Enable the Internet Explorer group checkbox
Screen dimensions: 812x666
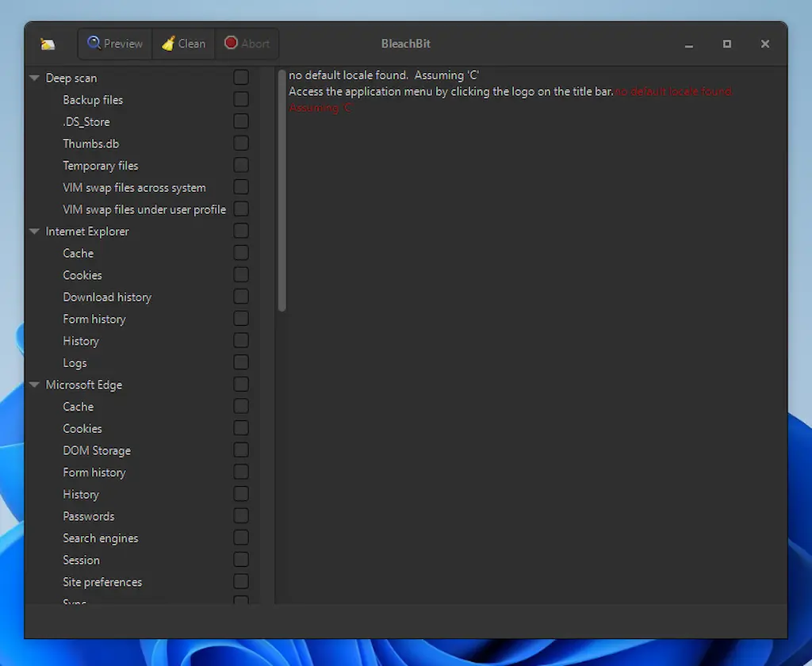[x=241, y=231]
